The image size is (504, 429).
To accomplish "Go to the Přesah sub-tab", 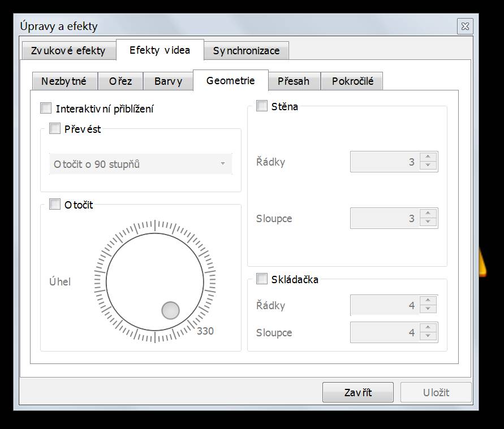I will [294, 81].
